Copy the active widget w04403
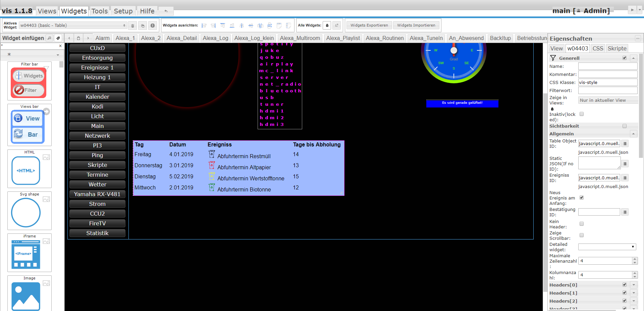This screenshot has height=311, width=644. pos(143,26)
